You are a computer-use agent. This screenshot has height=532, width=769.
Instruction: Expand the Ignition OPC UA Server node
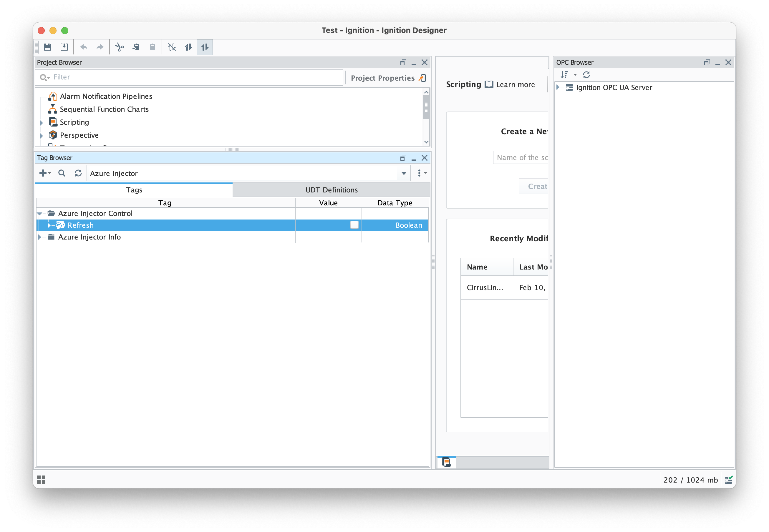(x=558, y=87)
